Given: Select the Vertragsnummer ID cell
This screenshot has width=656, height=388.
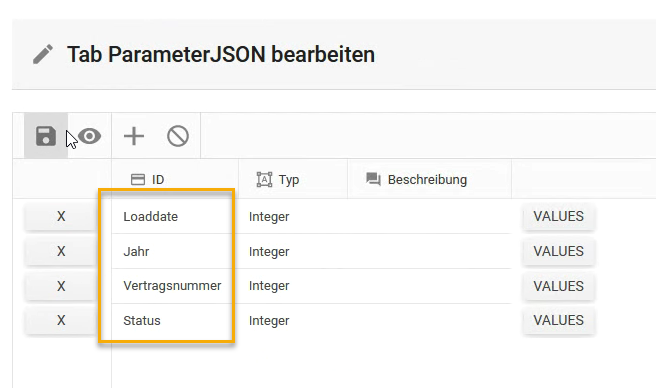Looking at the screenshot, I should (172, 286).
